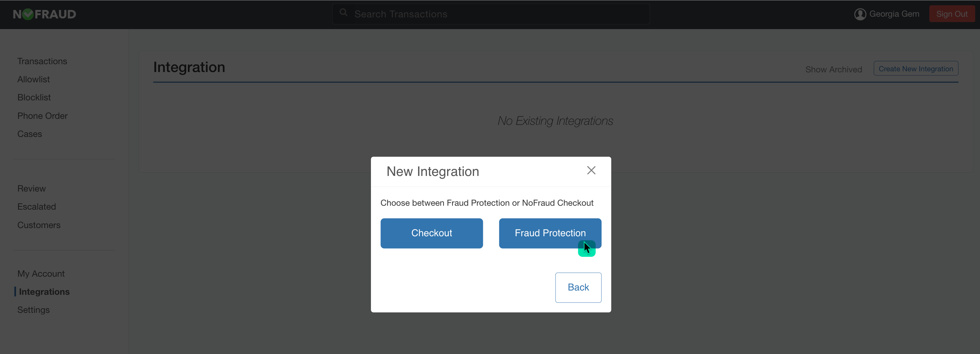The width and height of the screenshot is (980, 354).
Task: Show archived integrations
Action: click(834, 69)
